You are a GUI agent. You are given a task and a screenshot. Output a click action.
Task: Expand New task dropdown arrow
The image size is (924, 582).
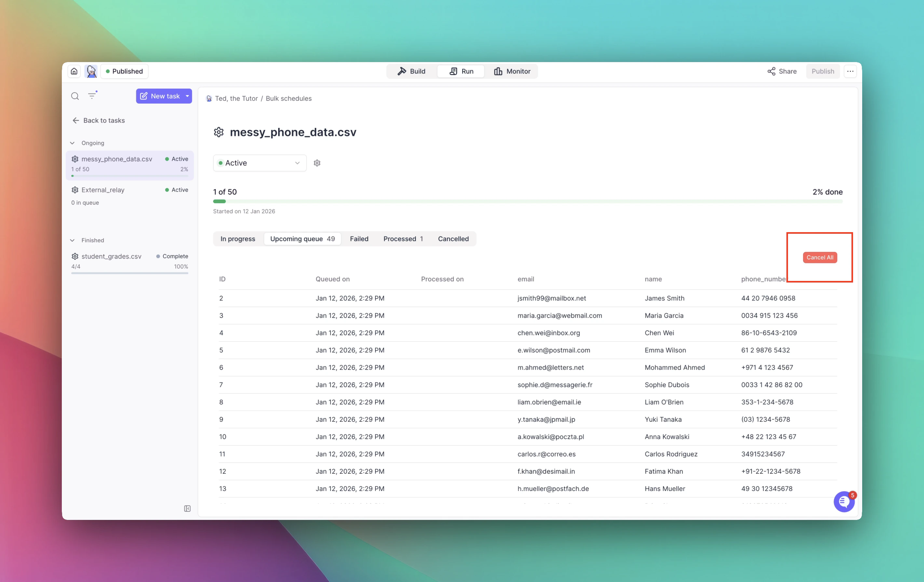187,96
